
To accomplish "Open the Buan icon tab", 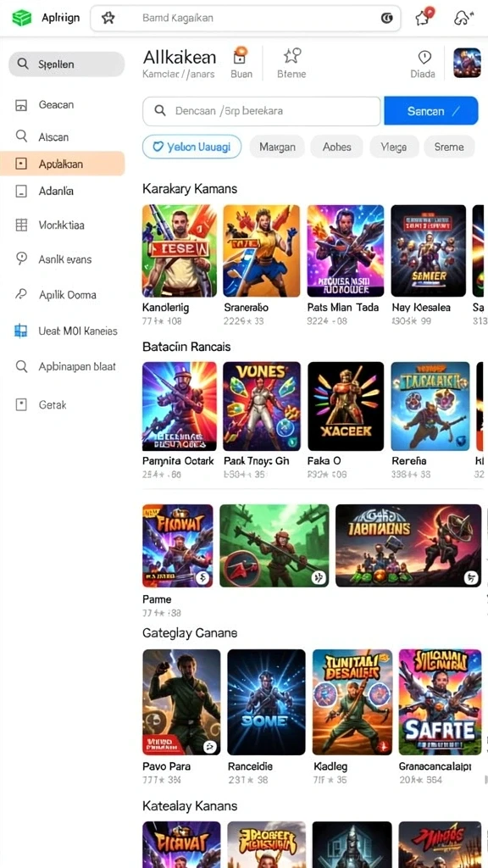I will click(240, 55).
